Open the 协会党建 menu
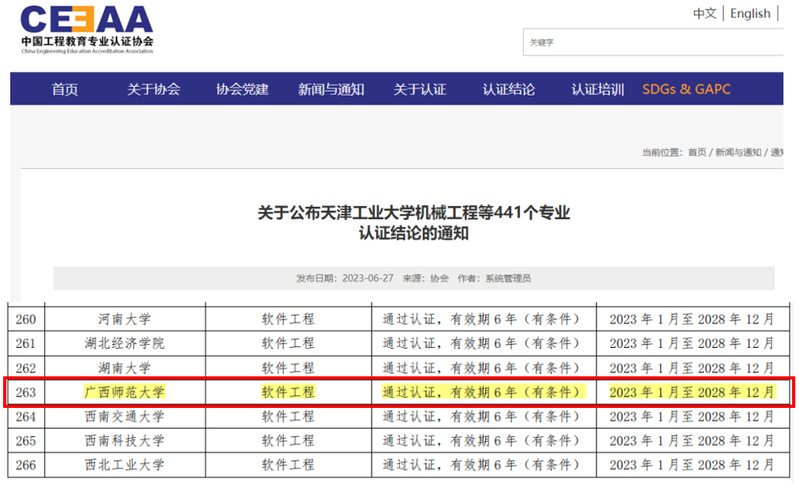This screenshot has width=799, height=486. point(242,89)
